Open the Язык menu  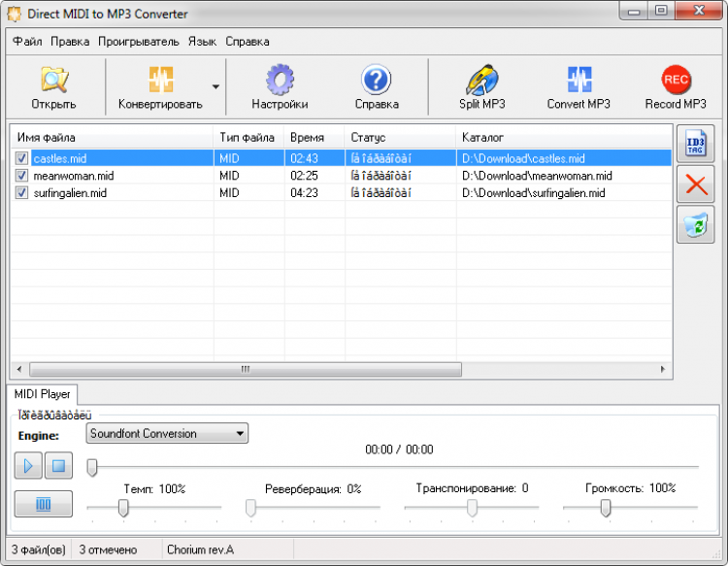click(x=202, y=42)
